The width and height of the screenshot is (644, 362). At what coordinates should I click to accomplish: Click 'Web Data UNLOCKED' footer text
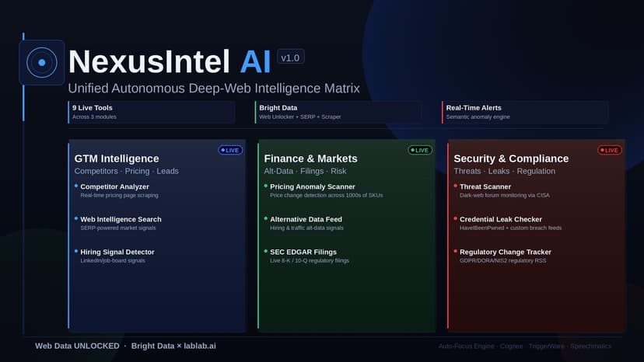(x=77, y=346)
